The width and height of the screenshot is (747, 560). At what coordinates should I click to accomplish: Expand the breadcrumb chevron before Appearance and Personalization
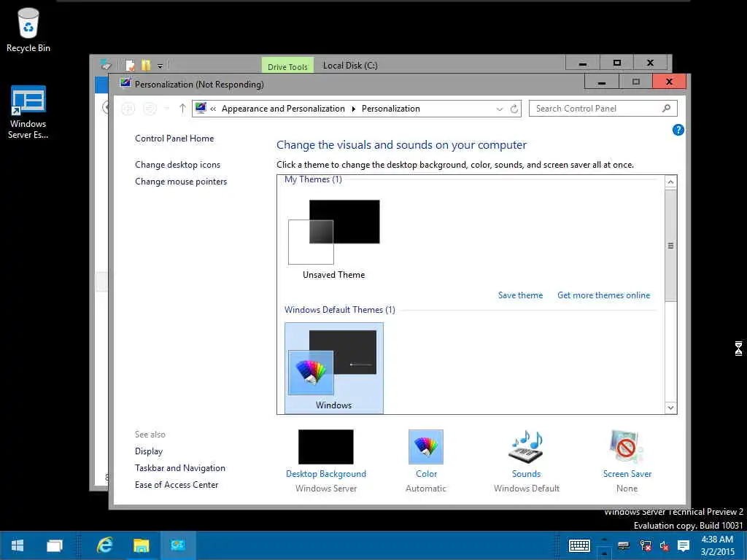pos(213,109)
